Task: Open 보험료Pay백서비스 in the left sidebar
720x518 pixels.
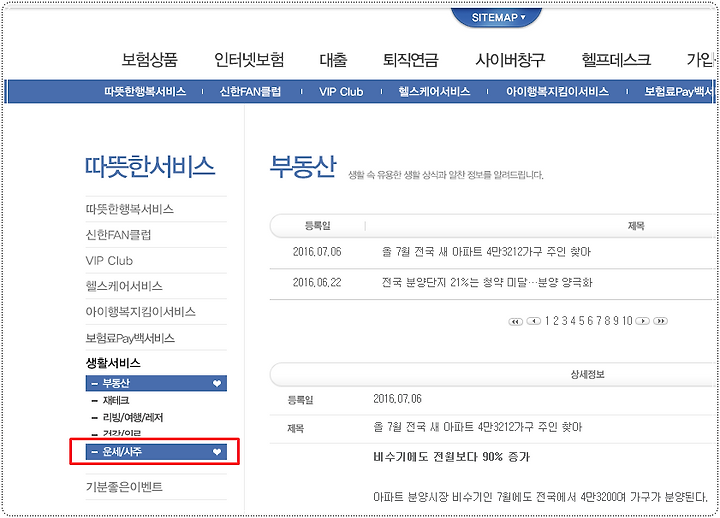Action: 130,338
